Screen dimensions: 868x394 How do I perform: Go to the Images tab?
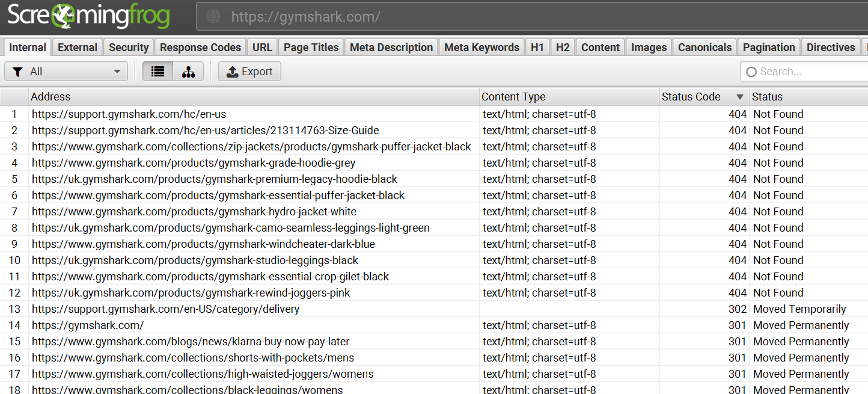pos(649,48)
